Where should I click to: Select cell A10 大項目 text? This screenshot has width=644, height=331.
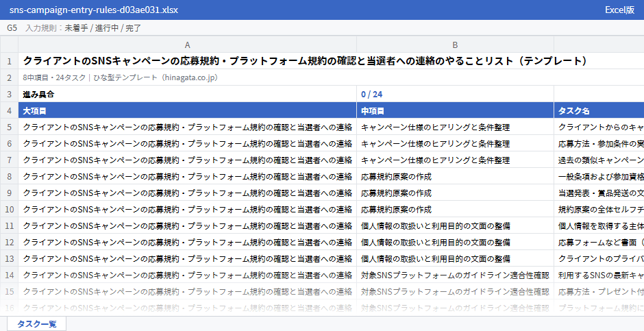tap(187, 209)
